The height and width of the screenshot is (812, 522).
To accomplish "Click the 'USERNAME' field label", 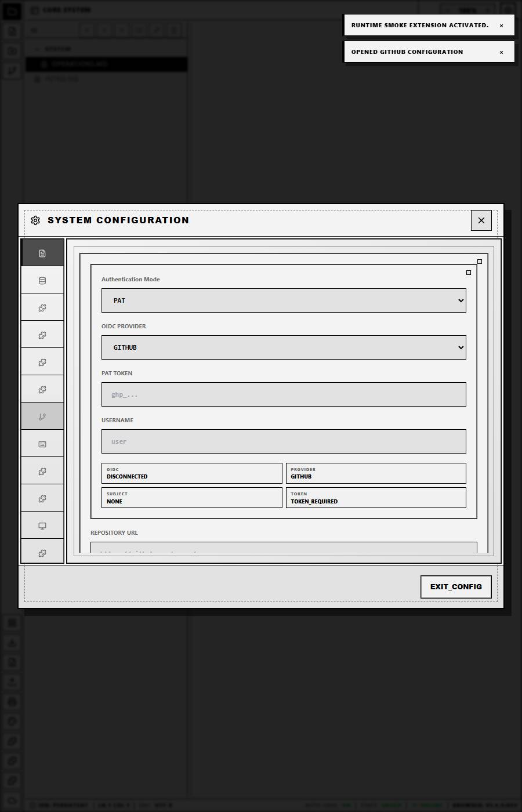I will [117, 420].
